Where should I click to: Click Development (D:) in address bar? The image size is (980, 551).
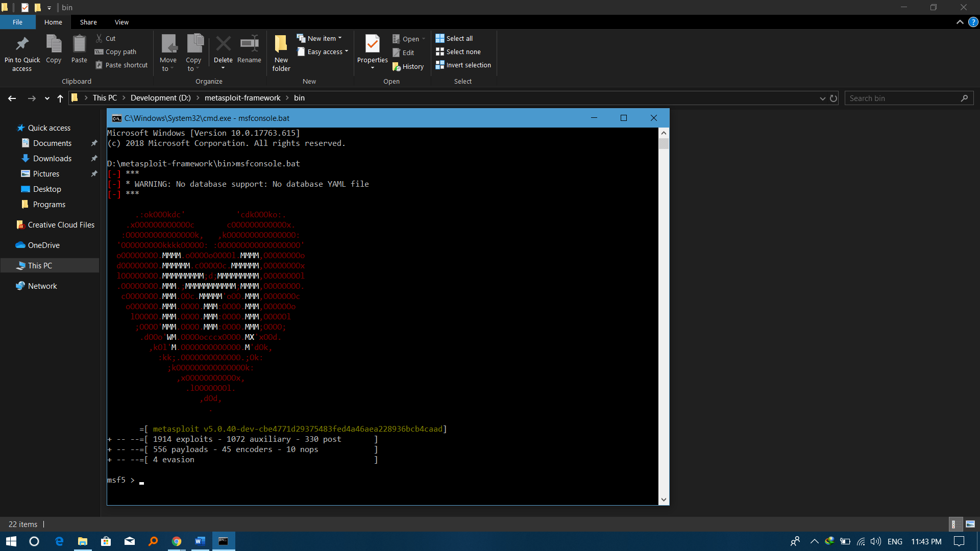tap(161, 98)
